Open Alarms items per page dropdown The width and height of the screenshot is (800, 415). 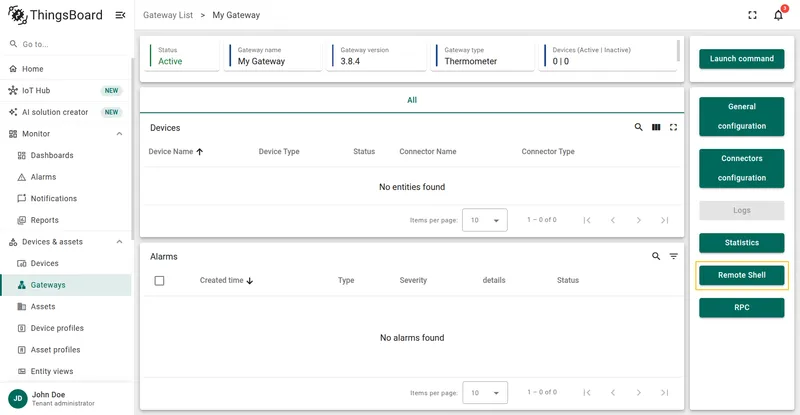485,393
